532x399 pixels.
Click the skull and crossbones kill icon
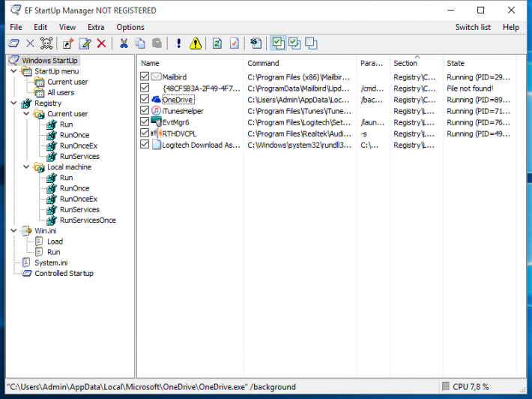(x=46, y=43)
